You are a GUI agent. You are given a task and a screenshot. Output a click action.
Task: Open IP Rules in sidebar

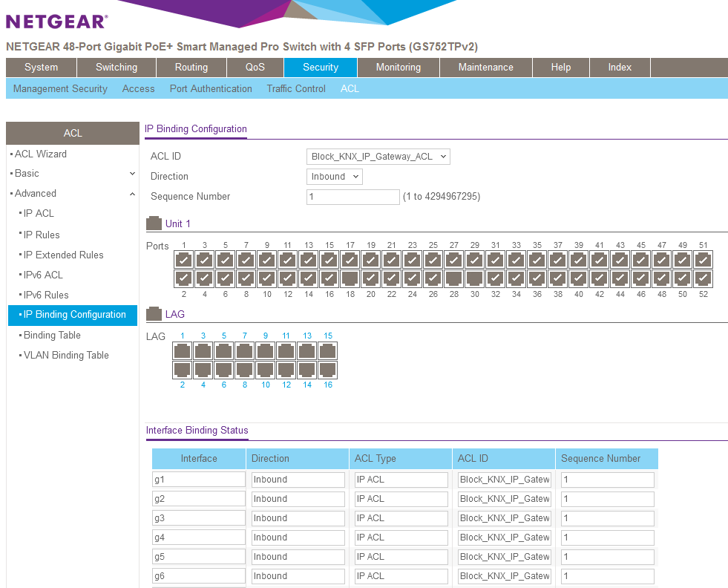coord(42,235)
